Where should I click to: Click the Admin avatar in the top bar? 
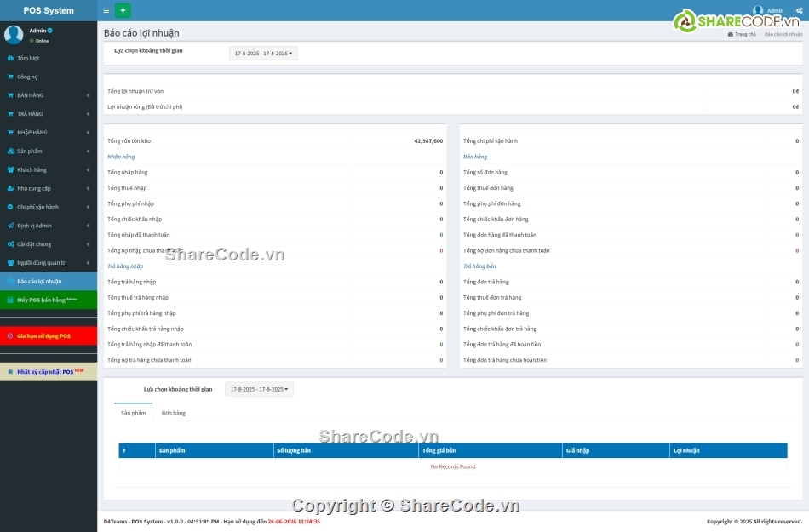[x=758, y=11]
